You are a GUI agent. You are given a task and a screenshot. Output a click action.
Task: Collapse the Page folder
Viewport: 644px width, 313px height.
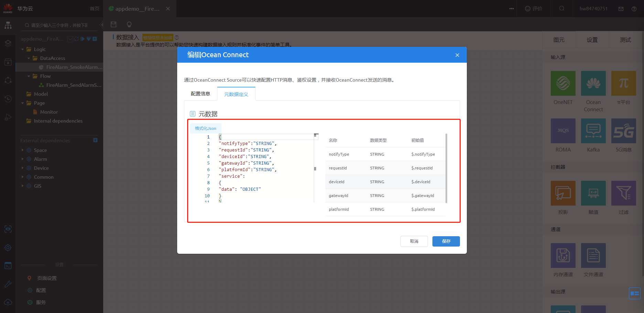(x=23, y=103)
